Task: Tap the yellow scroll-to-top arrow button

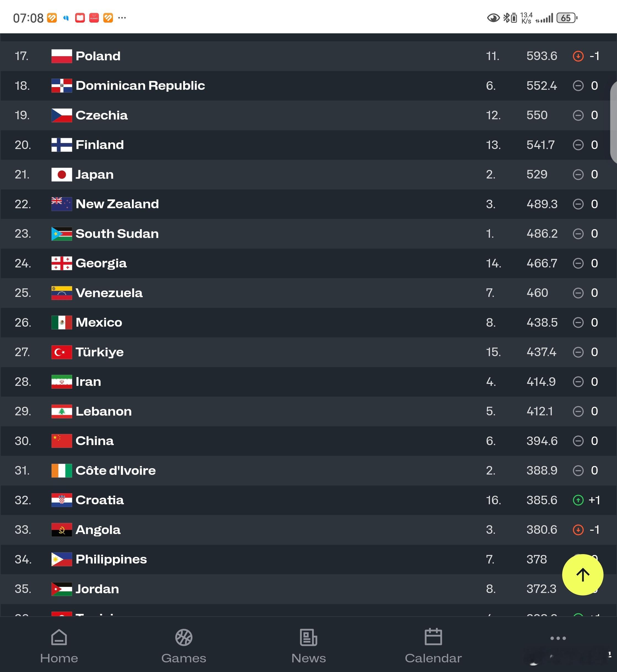Action: pyautogui.click(x=583, y=575)
